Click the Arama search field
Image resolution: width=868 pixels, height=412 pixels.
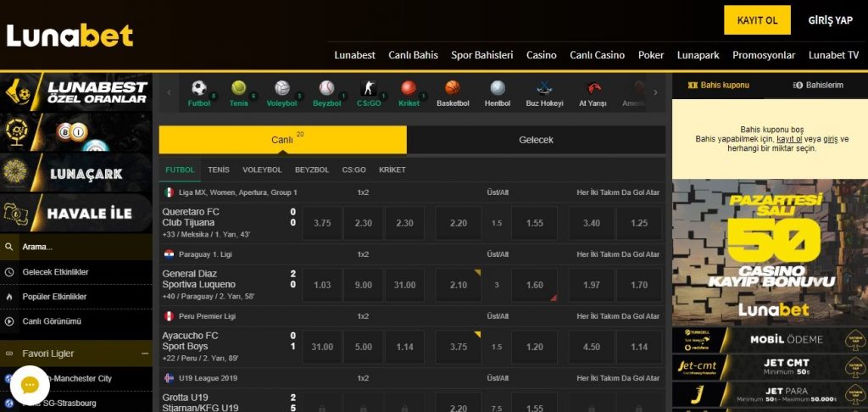point(75,247)
